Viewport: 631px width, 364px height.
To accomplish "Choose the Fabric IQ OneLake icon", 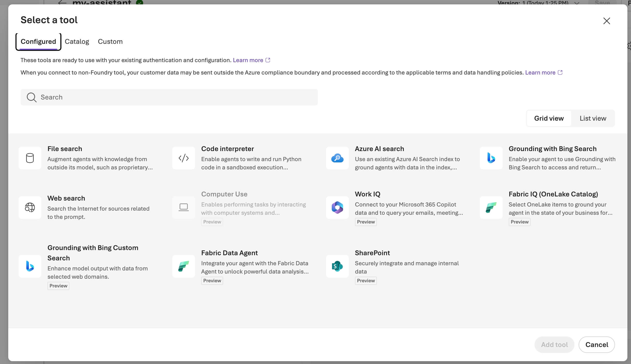I will (491, 208).
